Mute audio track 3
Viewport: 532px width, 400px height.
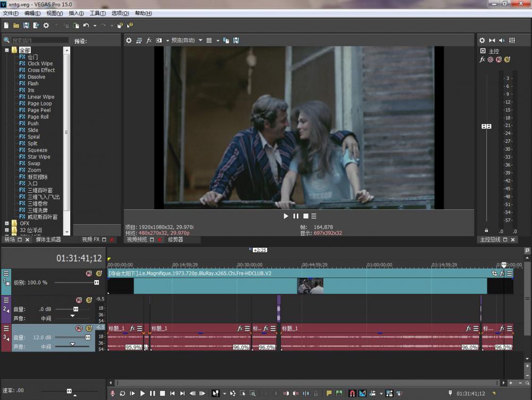point(79,328)
